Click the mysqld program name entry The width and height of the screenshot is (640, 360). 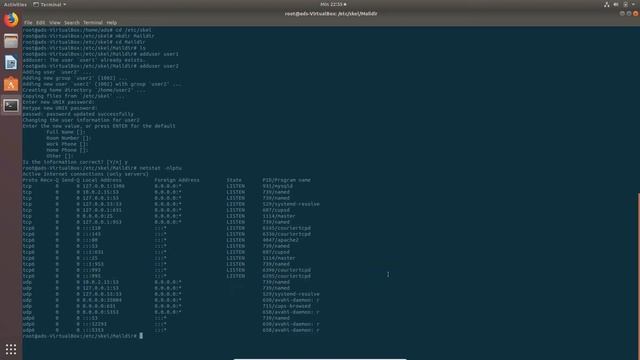(278, 186)
